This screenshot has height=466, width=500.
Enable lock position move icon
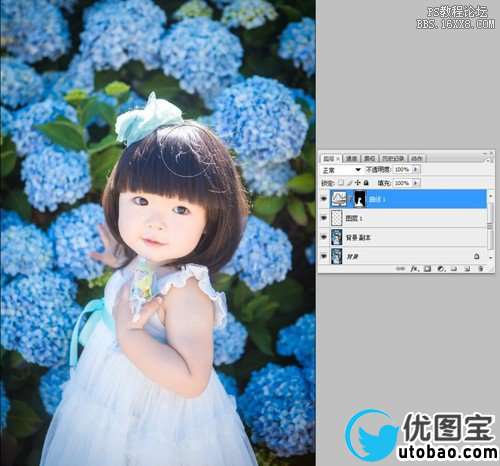[358, 182]
